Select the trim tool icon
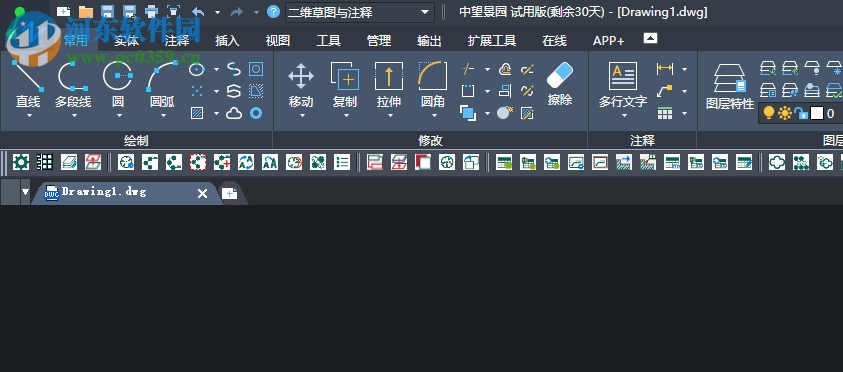Screen dimensions: 843x372 (x=468, y=69)
